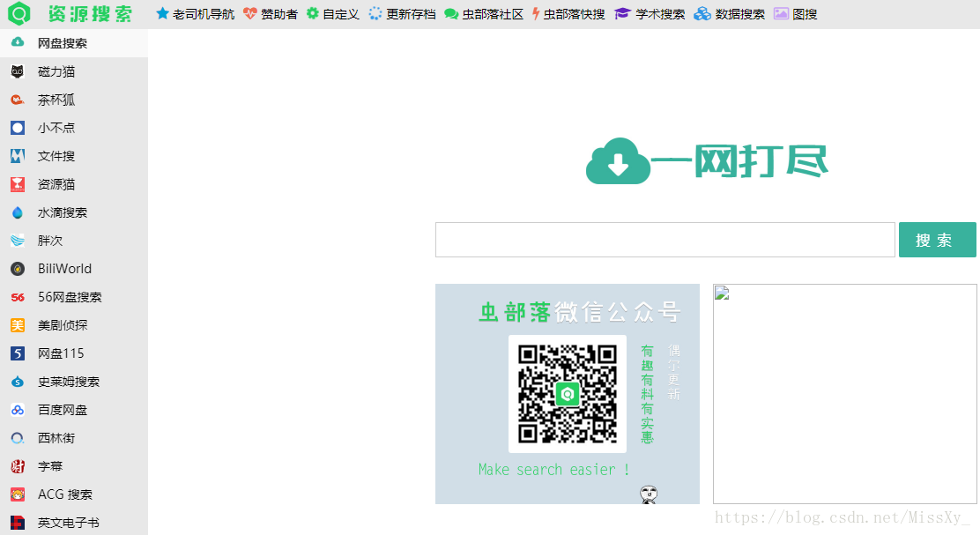Click the 水滴搜索 droplet icon
This screenshot has width=980, height=535.
18,212
